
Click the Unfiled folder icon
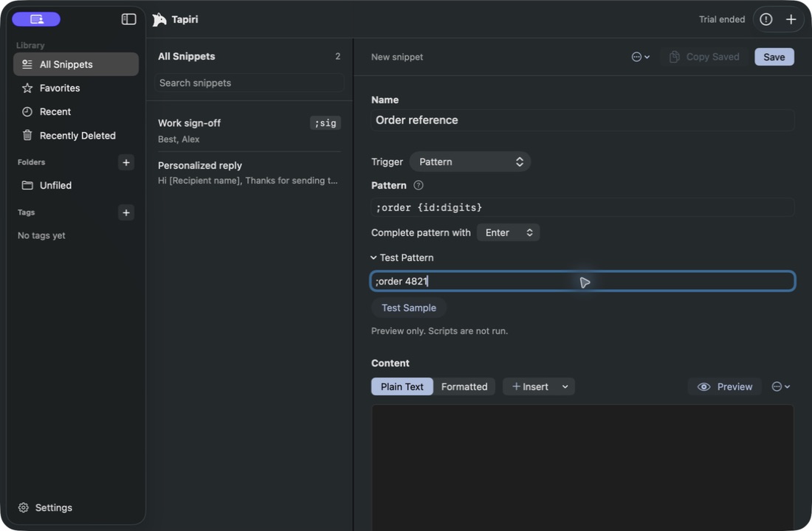point(27,185)
